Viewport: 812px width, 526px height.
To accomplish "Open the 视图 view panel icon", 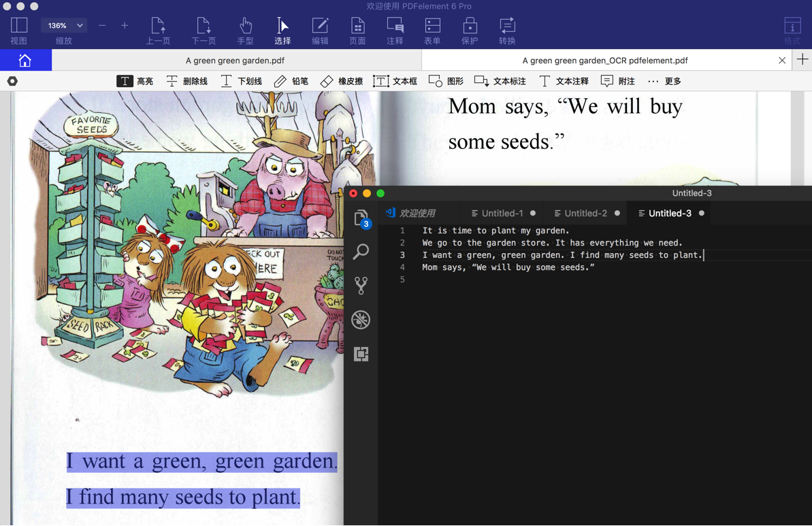I will tap(18, 31).
